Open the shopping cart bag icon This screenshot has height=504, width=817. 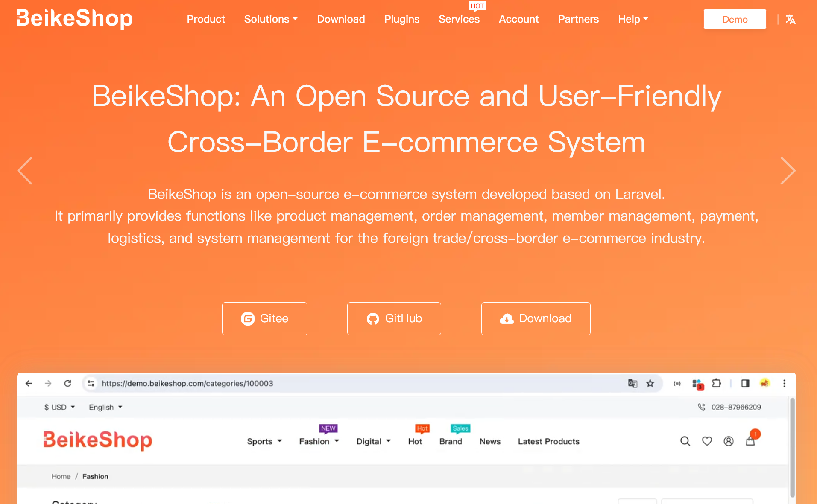click(750, 441)
